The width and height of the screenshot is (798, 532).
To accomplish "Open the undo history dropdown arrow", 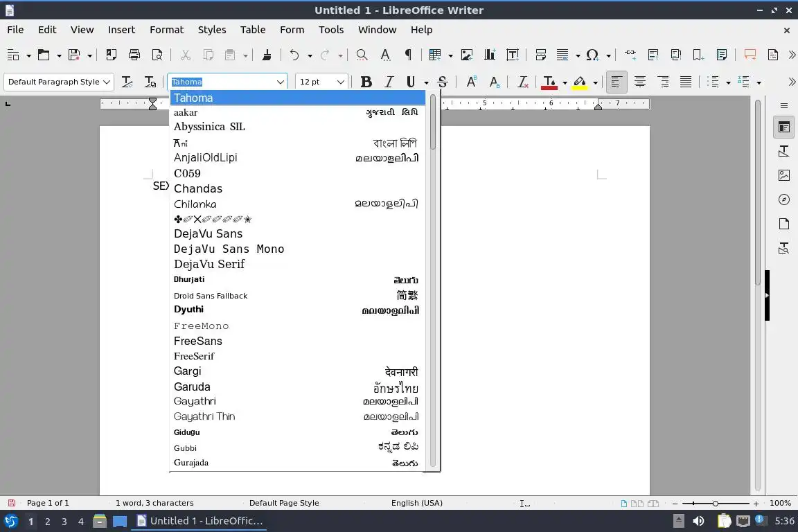I will click(x=310, y=55).
